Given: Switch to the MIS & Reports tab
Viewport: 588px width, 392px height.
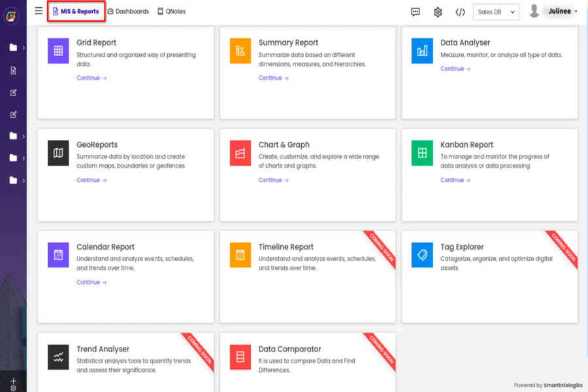Looking at the screenshot, I should click(x=76, y=11).
